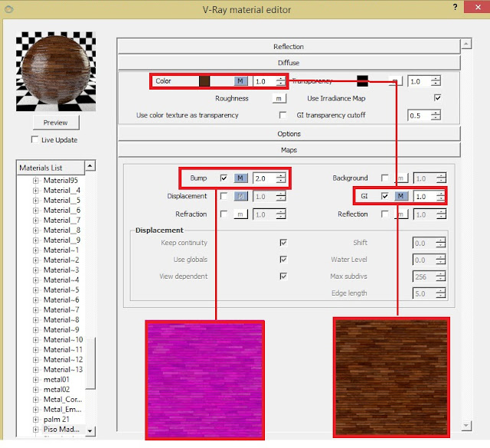Expand the metal01 tree node
Screen dimensions: 490x448
click(36, 380)
